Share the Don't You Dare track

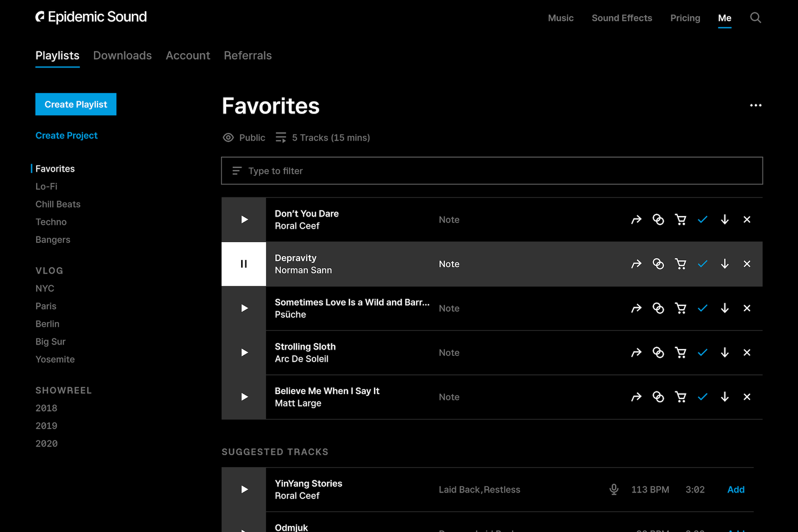(636, 219)
